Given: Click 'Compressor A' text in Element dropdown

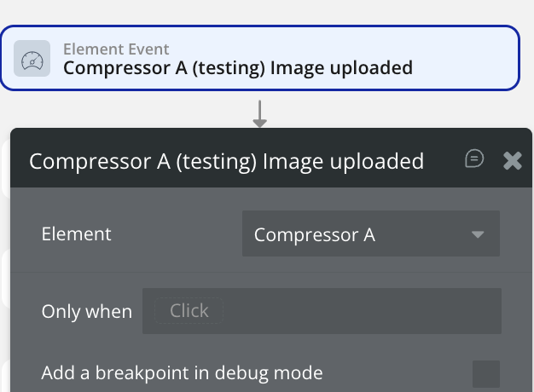Looking at the screenshot, I should coord(314,235).
